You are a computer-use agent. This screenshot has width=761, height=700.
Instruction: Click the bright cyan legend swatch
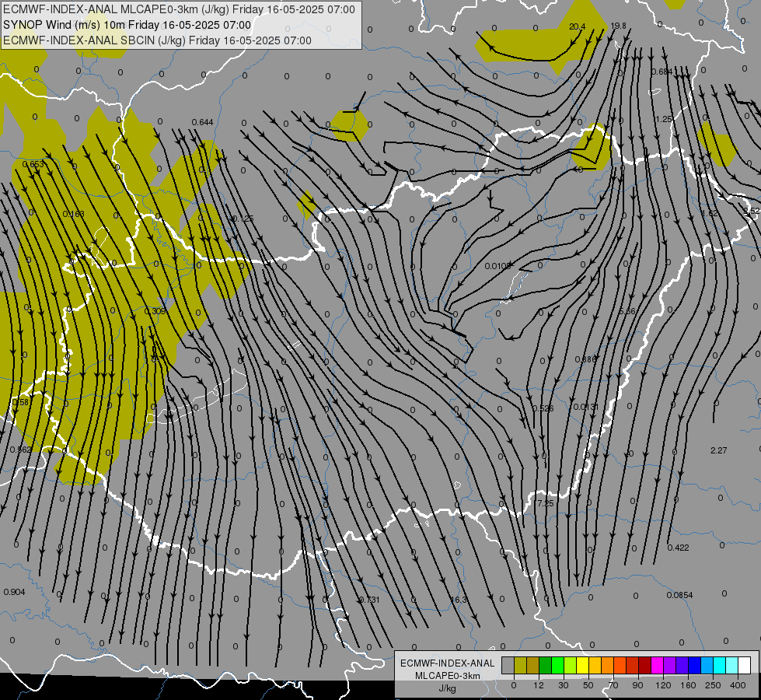[720, 665]
